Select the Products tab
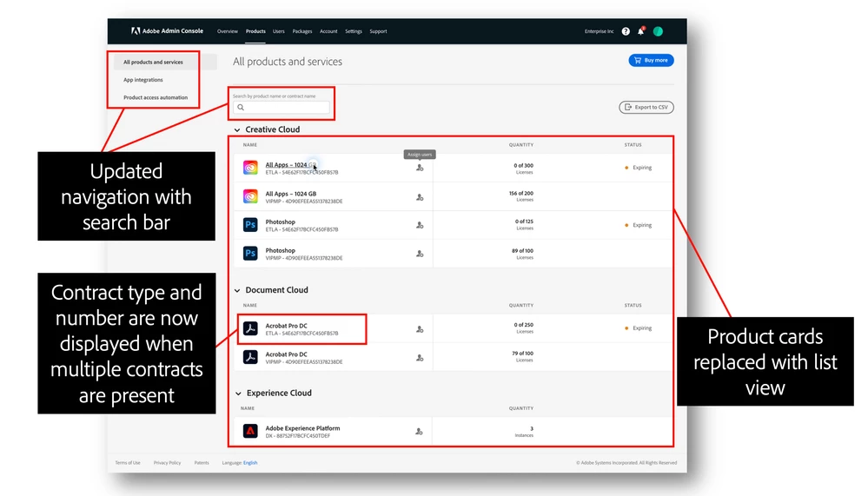Screen dimensions: 868x496 tap(255, 31)
